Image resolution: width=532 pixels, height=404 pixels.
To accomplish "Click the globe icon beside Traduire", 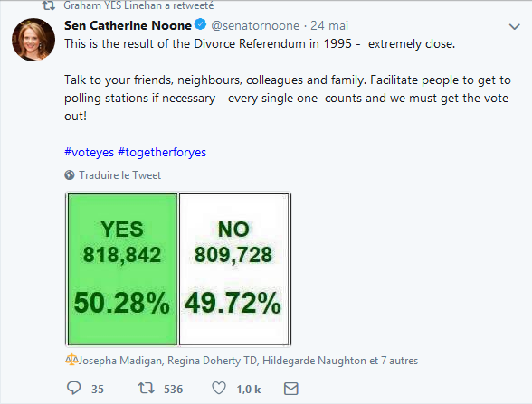I will pos(69,175).
